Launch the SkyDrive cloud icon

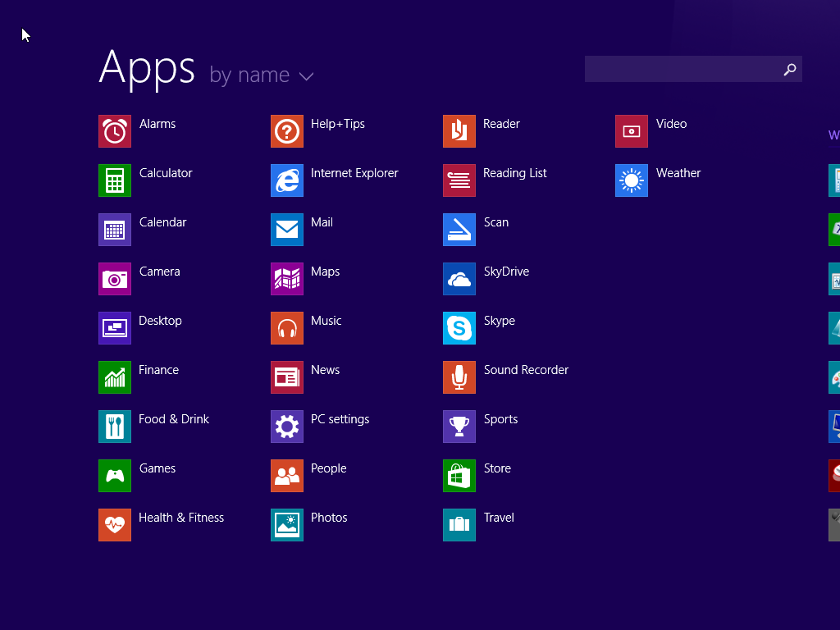(x=459, y=279)
